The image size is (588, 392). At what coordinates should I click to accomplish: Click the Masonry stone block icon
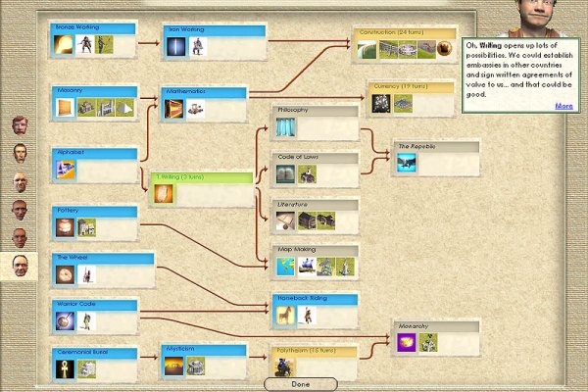[x=66, y=107]
